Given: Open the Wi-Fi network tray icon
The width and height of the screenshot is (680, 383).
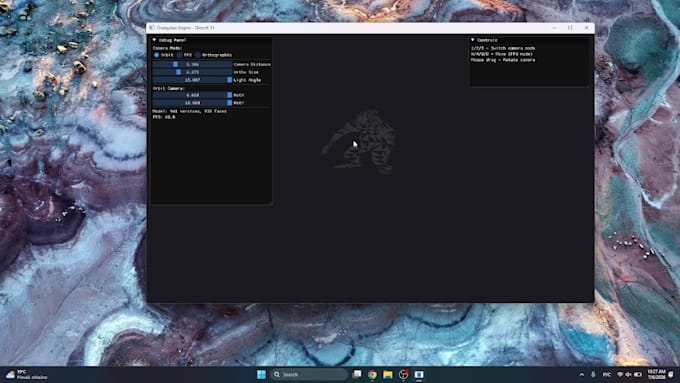Looking at the screenshot, I should (620, 375).
